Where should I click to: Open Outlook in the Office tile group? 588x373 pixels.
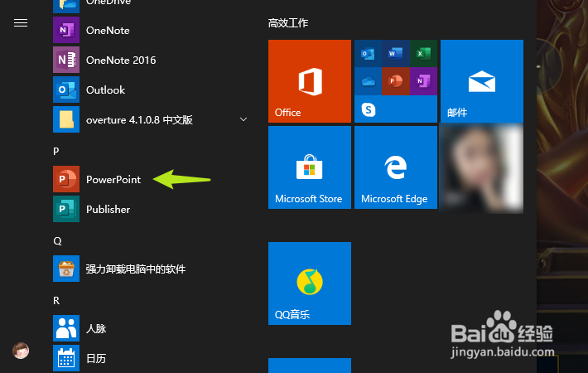[x=368, y=53]
